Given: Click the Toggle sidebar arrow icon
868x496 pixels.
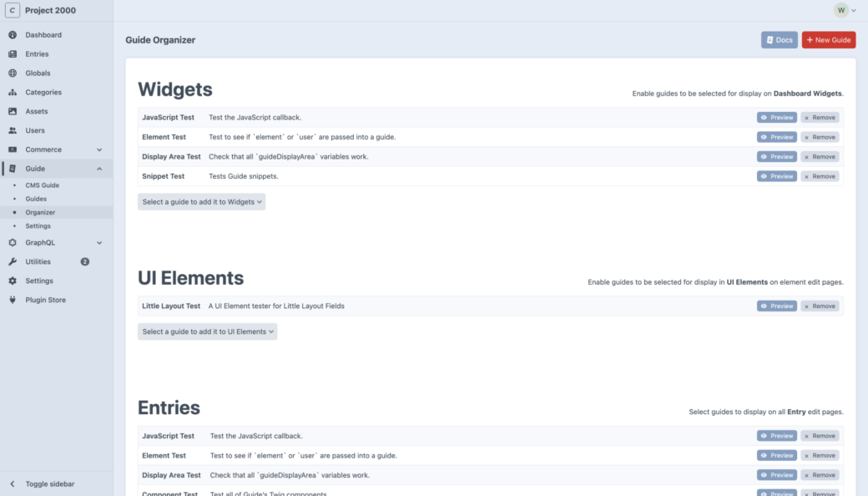Looking at the screenshot, I should click(x=13, y=483).
